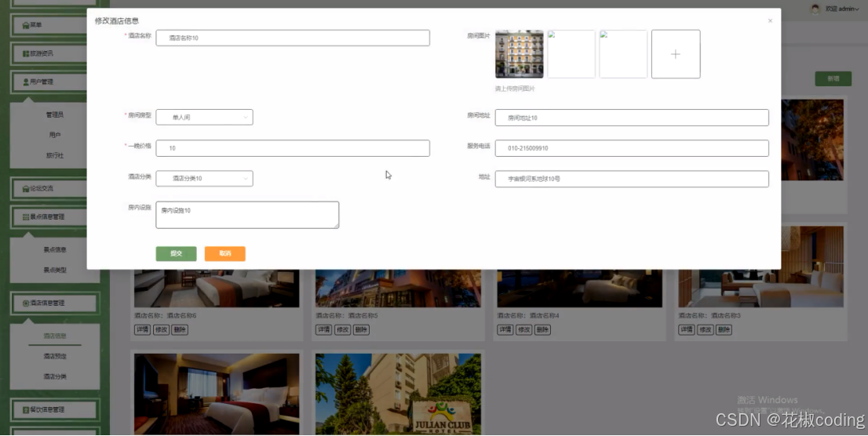Viewport: 868px width, 436px height.
Task: Click the admin avatar icon in header
Action: pos(815,9)
